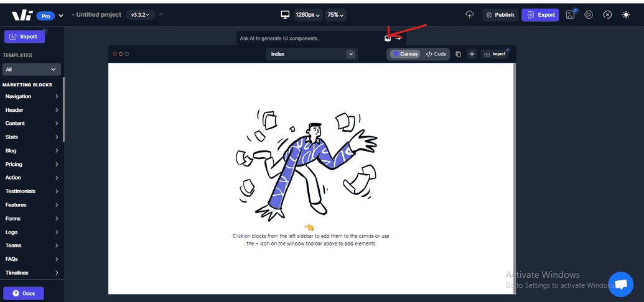Click the circled X clear icon
This screenshot has height=302, width=644.
tap(607, 15)
